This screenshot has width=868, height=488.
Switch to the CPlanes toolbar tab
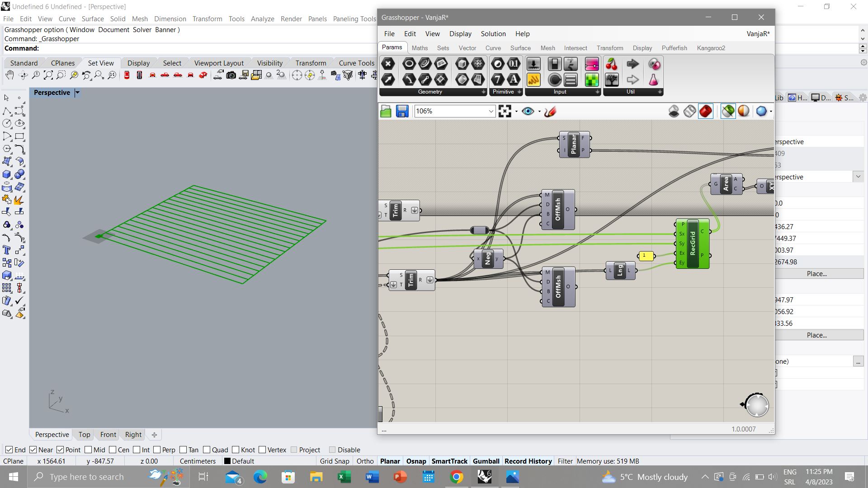coord(63,63)
